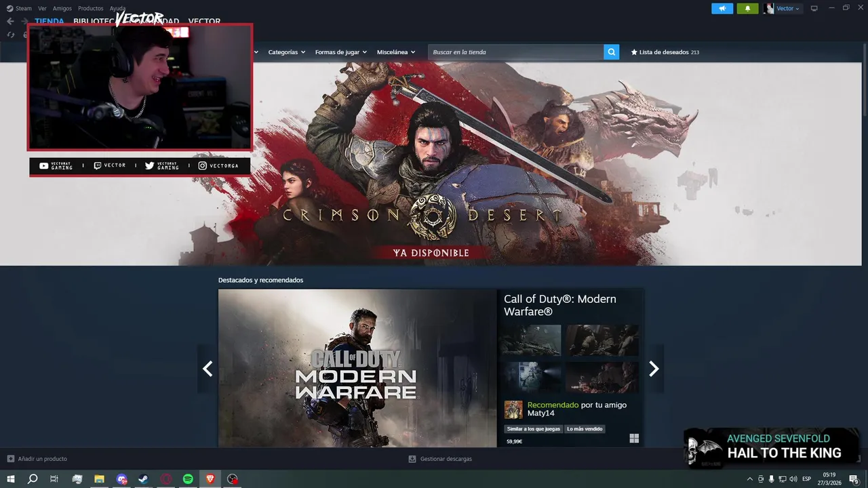Expand the Miscelánea dropdown
Image resolution: width=868 pixels, height=488 pixels.
coord(395,52)
